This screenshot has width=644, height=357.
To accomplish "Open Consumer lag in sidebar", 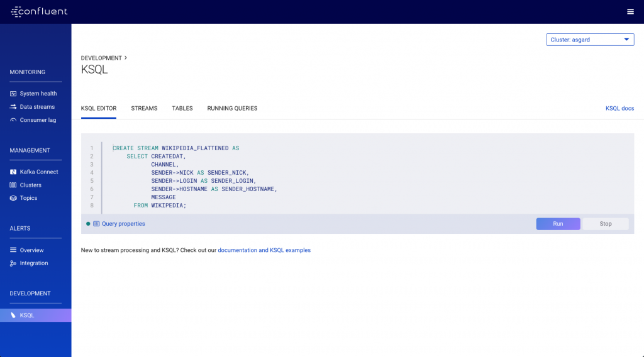I will pos(38,120).
